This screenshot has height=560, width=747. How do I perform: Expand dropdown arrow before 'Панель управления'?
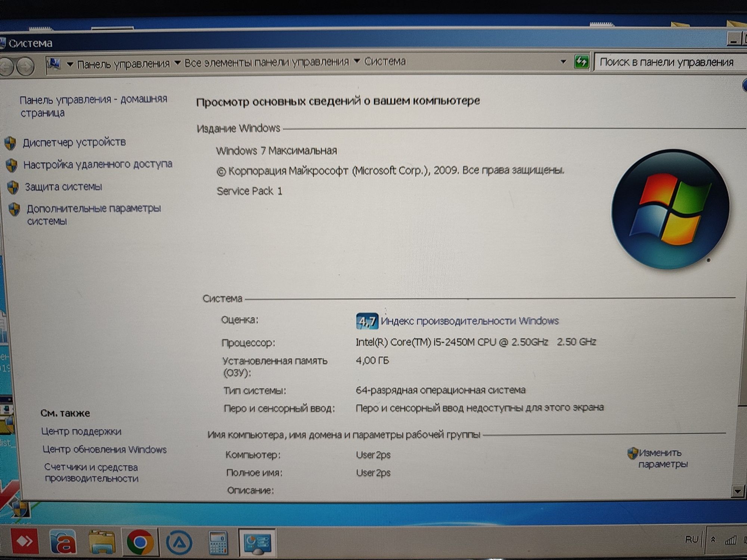coord(69,65)
